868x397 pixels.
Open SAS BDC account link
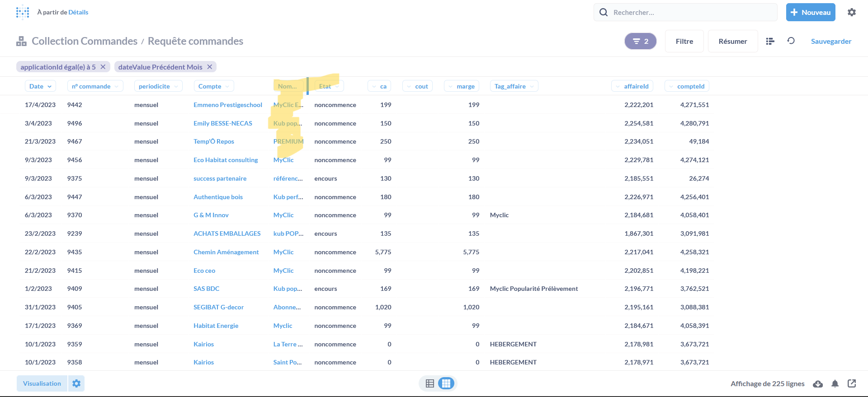pos(207,289)
